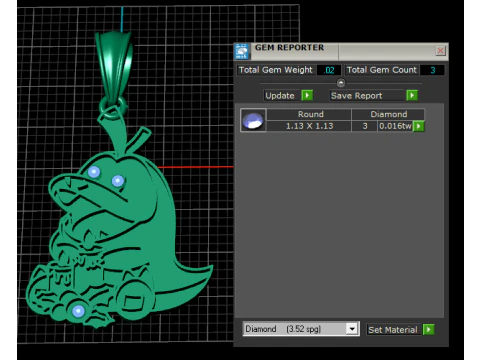Click the 0.016tw weight cell
This screenshot has height=360, width=480.
395,126
